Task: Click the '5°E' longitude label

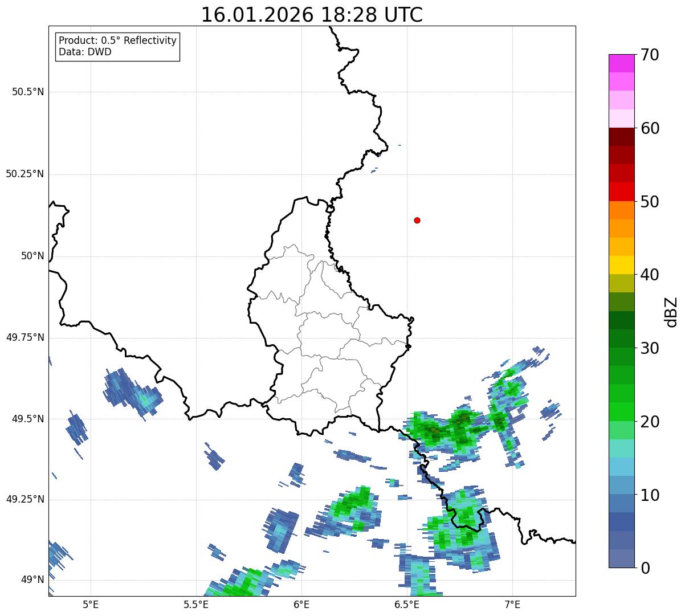Action: [x=91, y=604]
